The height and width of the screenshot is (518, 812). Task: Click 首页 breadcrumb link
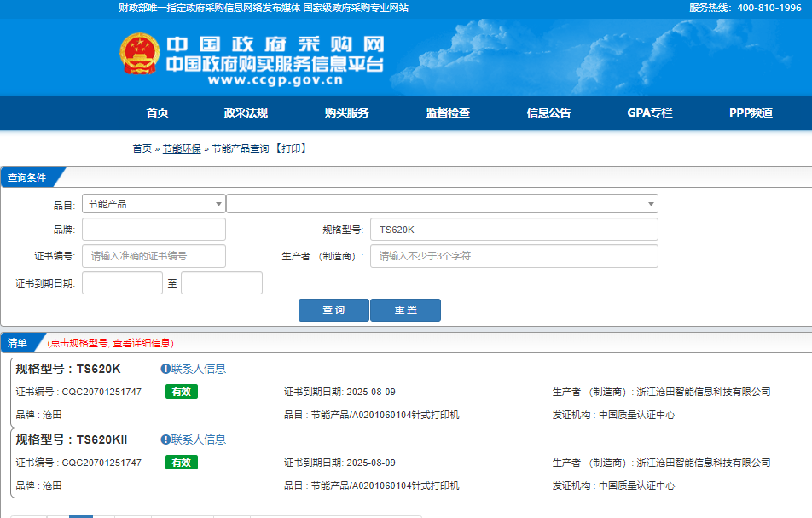pos(142,148)
